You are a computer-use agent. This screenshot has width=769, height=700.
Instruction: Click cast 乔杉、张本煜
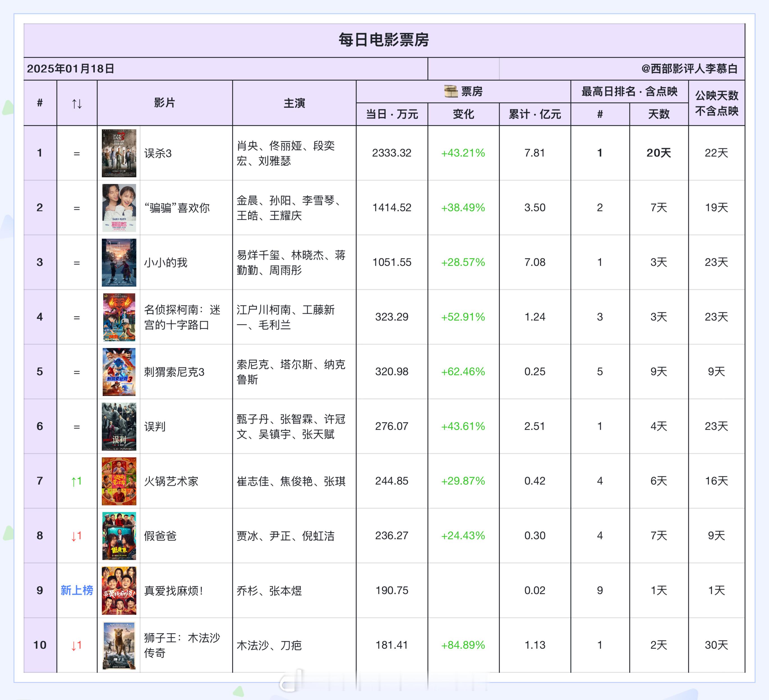[x=269, y=591]
